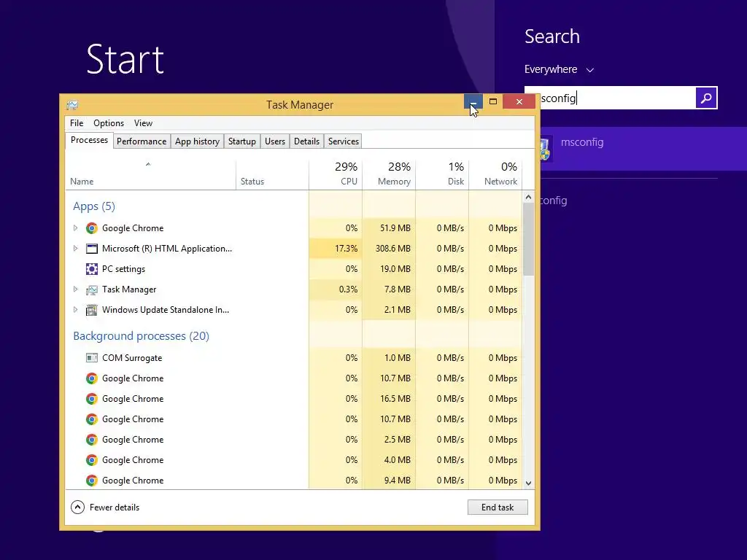Image resolution: width=747 pixels, height=560 pixels.
Task: Click Chrome icon in the 16.5 MB row
Action: [x=91, y=399]
